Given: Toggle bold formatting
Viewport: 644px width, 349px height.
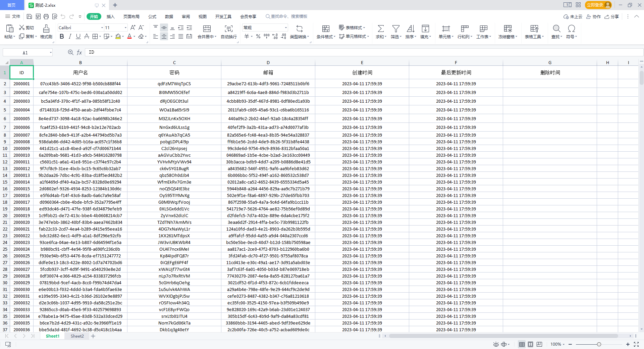Looking at the screenshot, I should 62,36.
